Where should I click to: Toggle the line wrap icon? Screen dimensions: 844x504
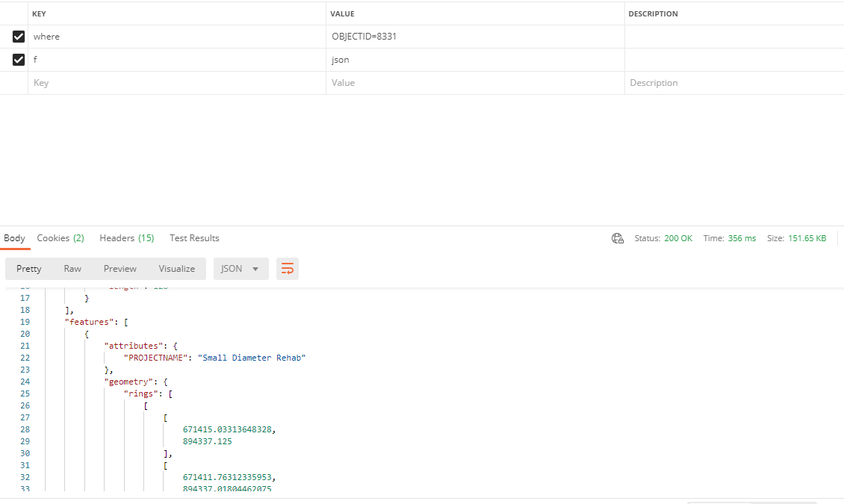click(288, 269)
